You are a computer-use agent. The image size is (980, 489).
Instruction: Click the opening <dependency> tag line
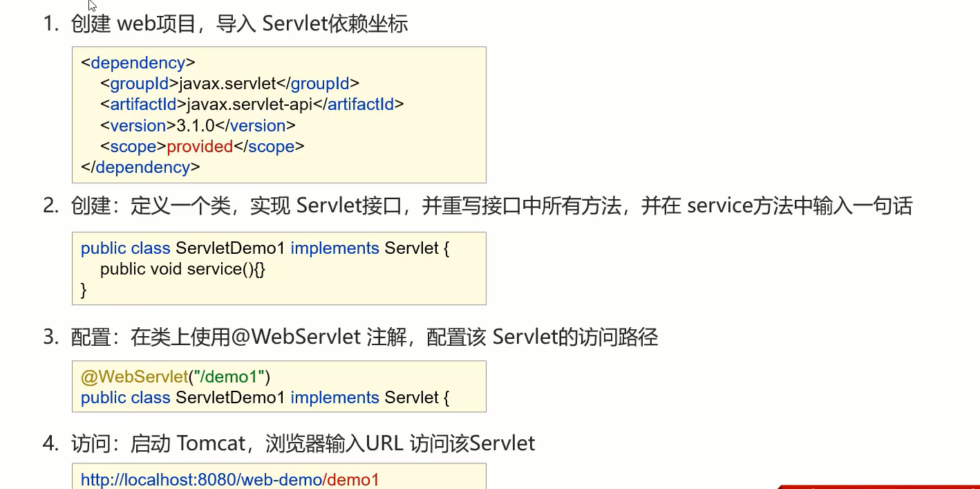[138, 63]
